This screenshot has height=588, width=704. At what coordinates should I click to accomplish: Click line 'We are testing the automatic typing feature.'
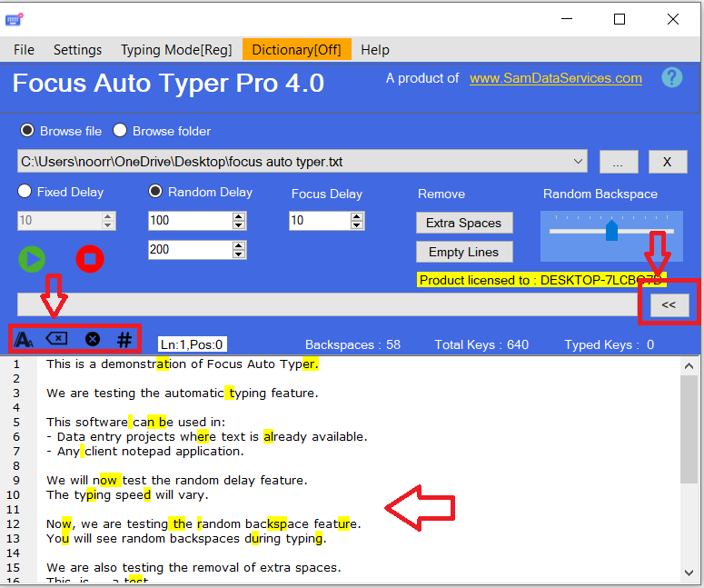(183, 393)
